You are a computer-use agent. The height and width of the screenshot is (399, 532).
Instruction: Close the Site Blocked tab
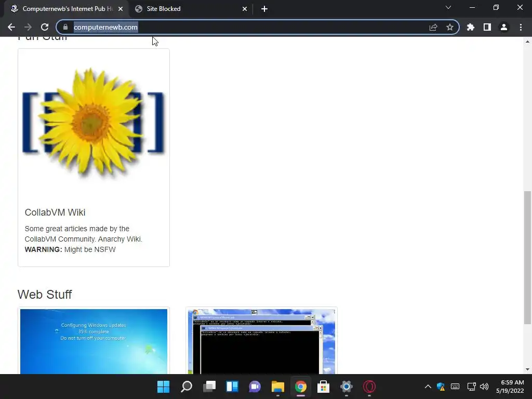click(245, 9)
